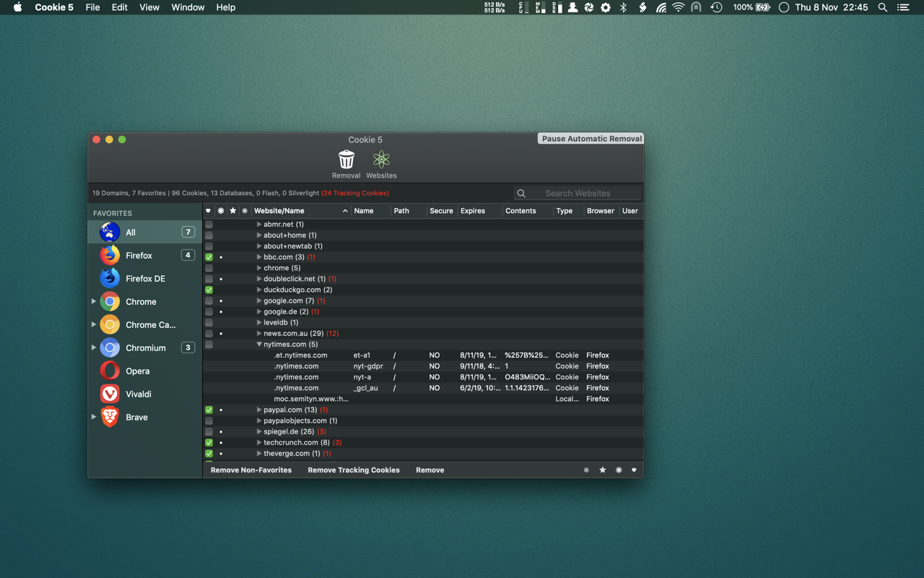The width and height of the screenshot is (924, 578).
Task: Check the favorite box for spiegel.de
Action: (x=209, y=431)
